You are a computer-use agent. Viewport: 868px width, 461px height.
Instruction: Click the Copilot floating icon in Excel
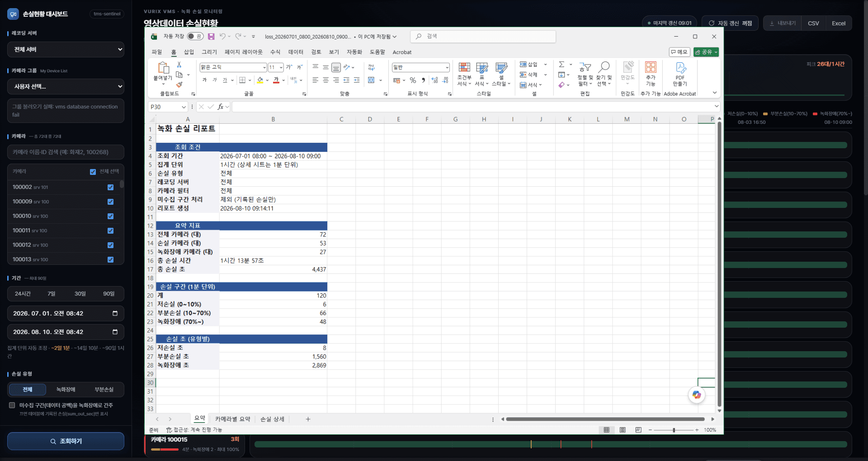point(697,395)
